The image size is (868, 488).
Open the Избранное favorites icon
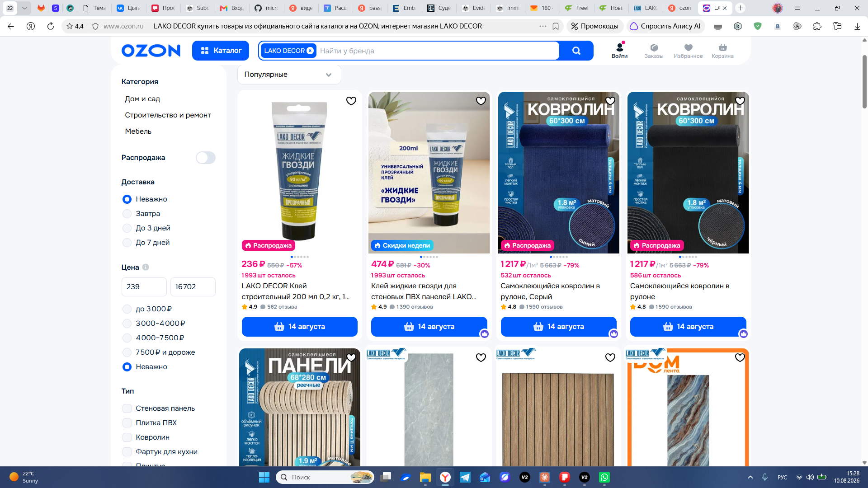[688, 51]
